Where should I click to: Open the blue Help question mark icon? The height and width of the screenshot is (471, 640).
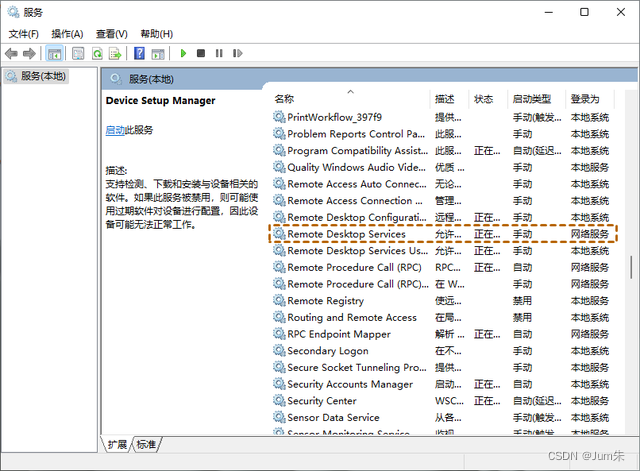click(139, 53)
